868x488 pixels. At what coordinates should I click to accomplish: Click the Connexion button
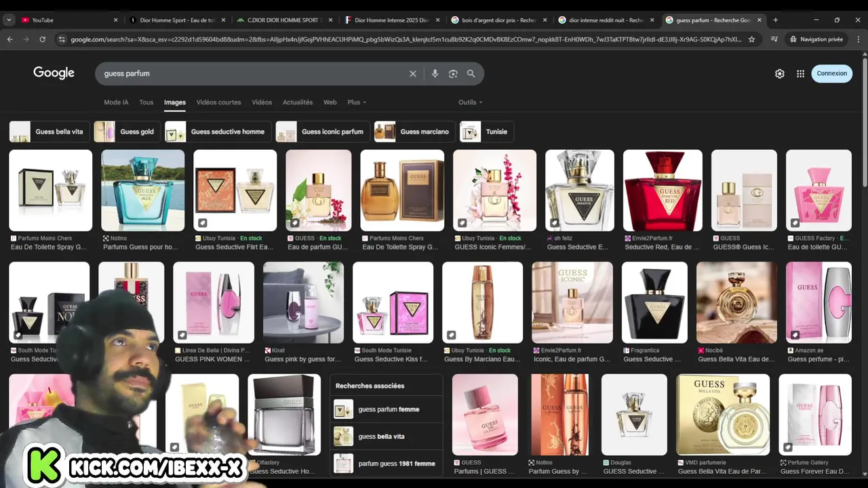pyautogui.click(x=831, y=73)
